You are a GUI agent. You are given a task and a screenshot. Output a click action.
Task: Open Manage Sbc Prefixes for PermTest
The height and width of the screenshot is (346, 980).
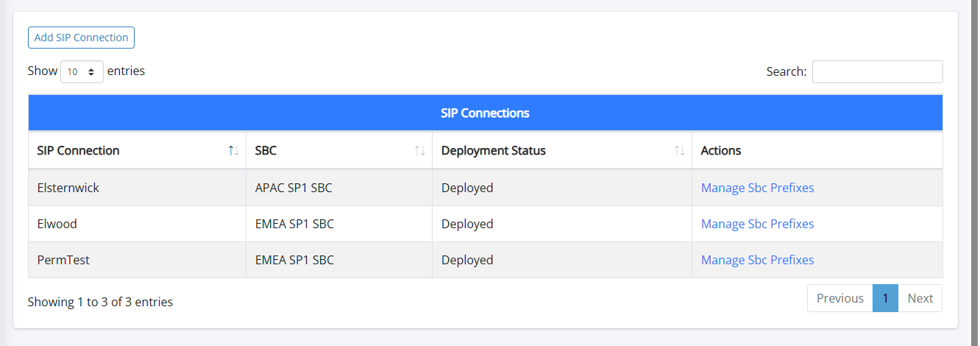click(757, 260)
